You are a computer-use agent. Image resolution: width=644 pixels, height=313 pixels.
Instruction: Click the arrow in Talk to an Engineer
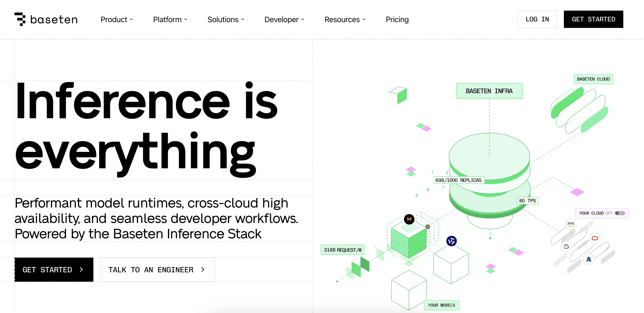pos(203,269)
